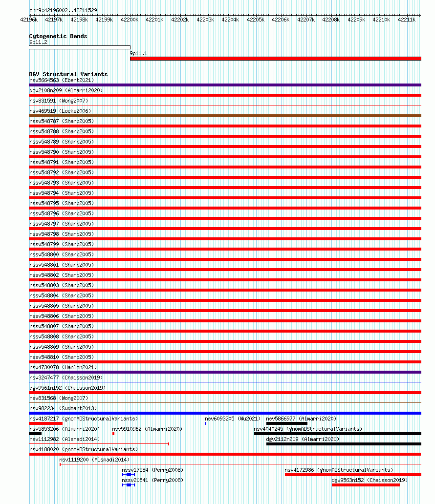Click the 9p11.2 cytogenetic band outline
Image resolution: width=435 pixels, height=504 pixels.
coord(80,47)
